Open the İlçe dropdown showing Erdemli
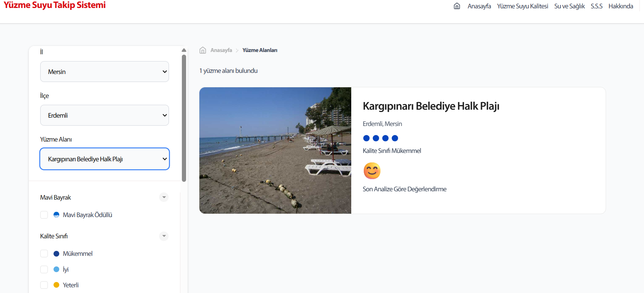 [x=104, y=115]
